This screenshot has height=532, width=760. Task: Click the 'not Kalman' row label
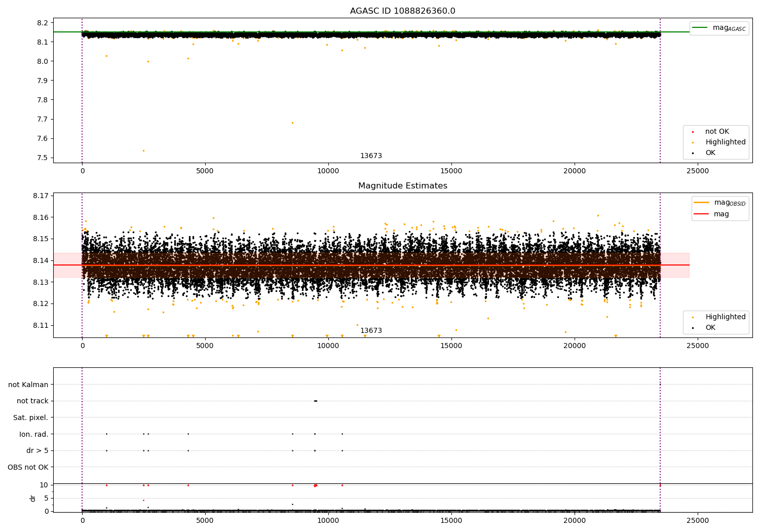[x=28, y=385]
